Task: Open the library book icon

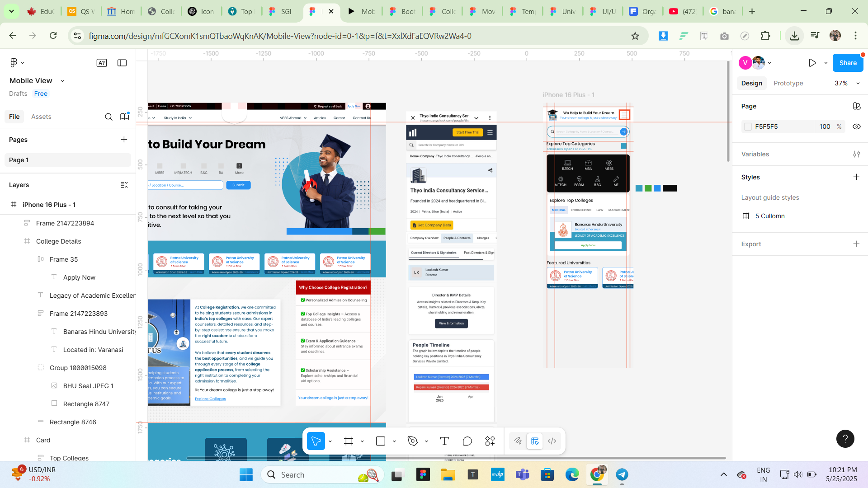Action: [x=124, y=117]
